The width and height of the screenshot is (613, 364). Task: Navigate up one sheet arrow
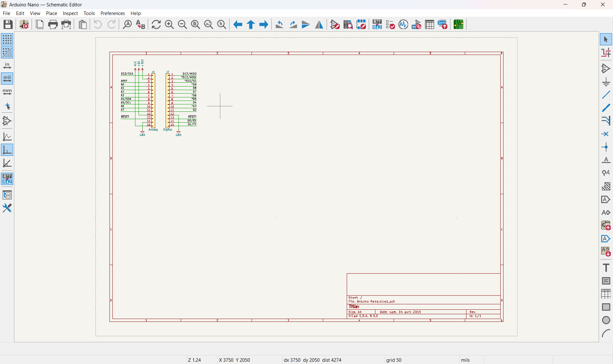tap(251, 25)
